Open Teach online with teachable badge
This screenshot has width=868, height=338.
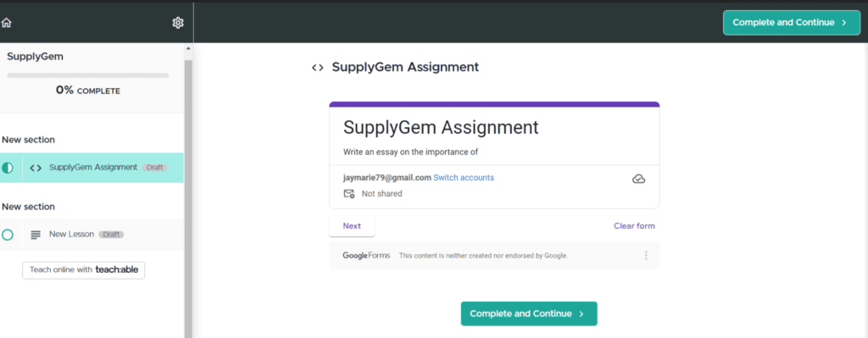pyautogui.click(x=84, y=270)
